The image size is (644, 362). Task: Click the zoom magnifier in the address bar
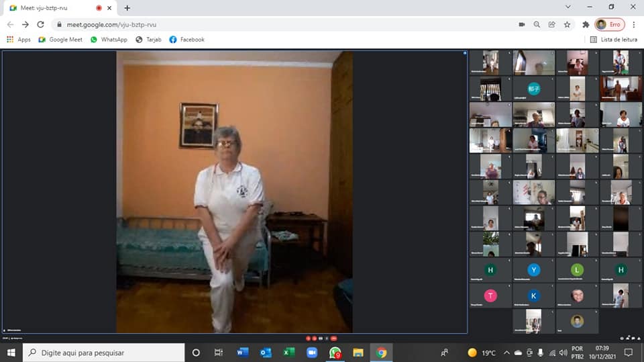point(537,24)
